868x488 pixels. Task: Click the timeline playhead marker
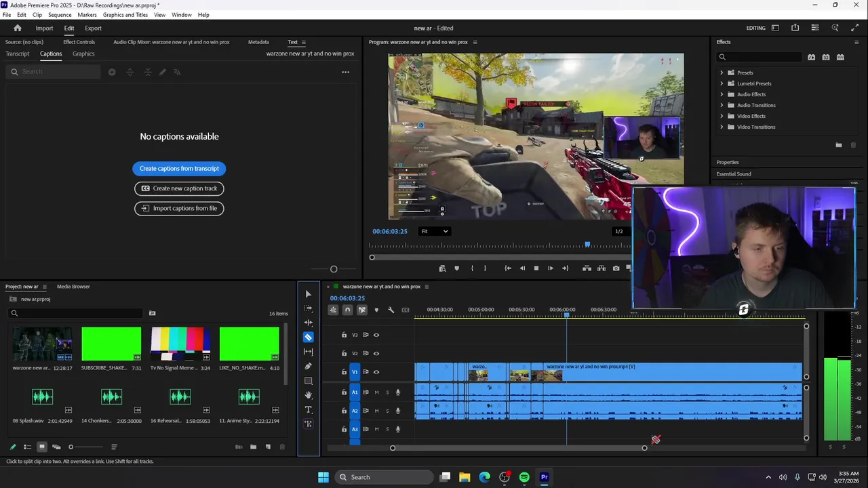point(567,315)
